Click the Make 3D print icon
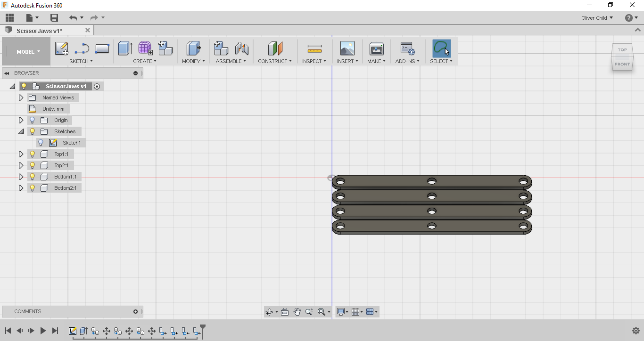 377,48
